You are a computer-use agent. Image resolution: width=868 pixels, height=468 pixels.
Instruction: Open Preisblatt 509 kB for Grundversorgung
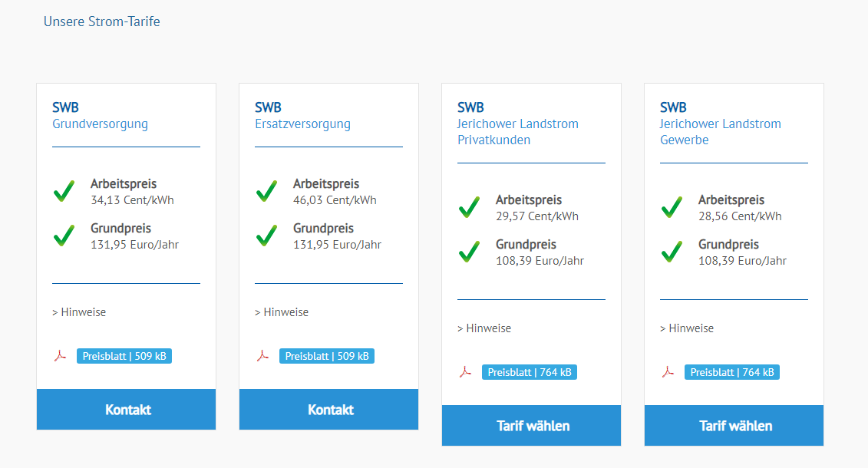point(124,356)
